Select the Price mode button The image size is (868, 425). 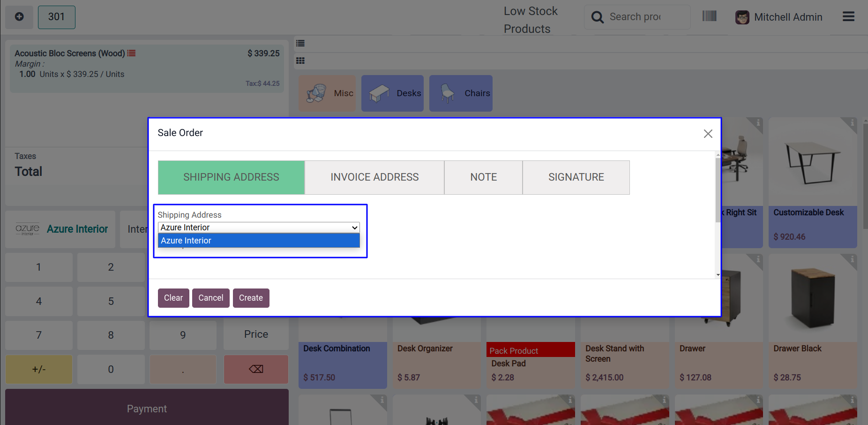coord(256,334)
